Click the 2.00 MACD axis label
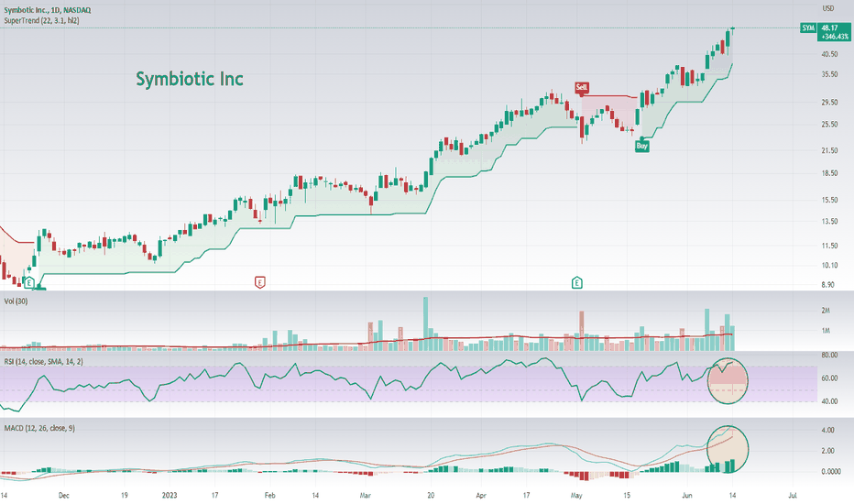 [827, 451]
